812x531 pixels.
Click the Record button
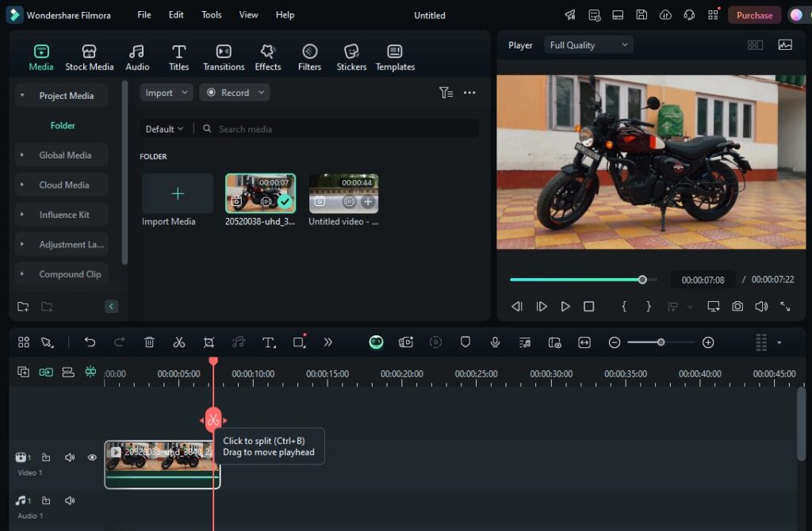pyautogui.click(x=234, y=93)
